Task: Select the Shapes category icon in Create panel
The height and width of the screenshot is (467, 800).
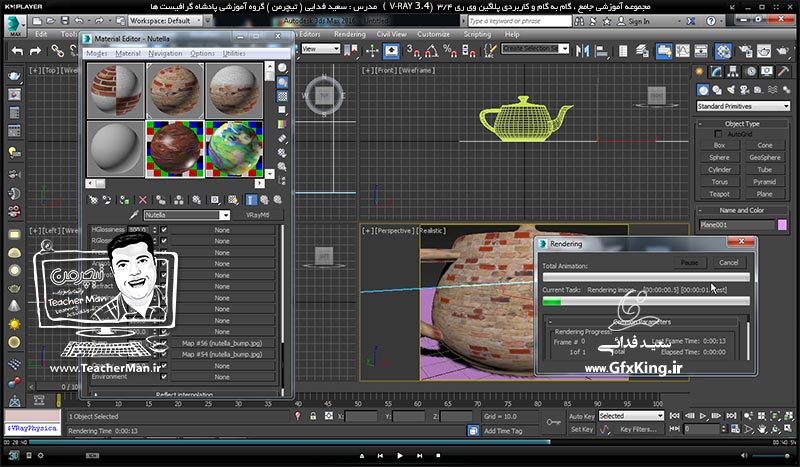Action: 717,90
